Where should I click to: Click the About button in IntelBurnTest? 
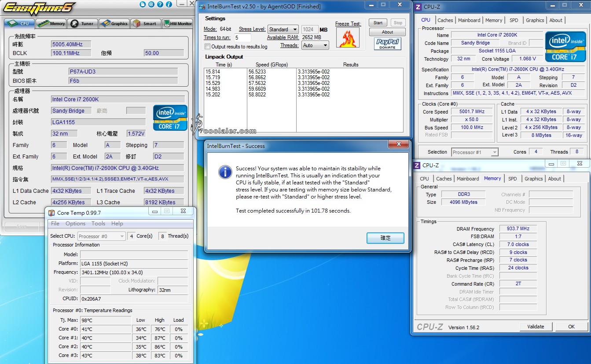tap(387, 32)
